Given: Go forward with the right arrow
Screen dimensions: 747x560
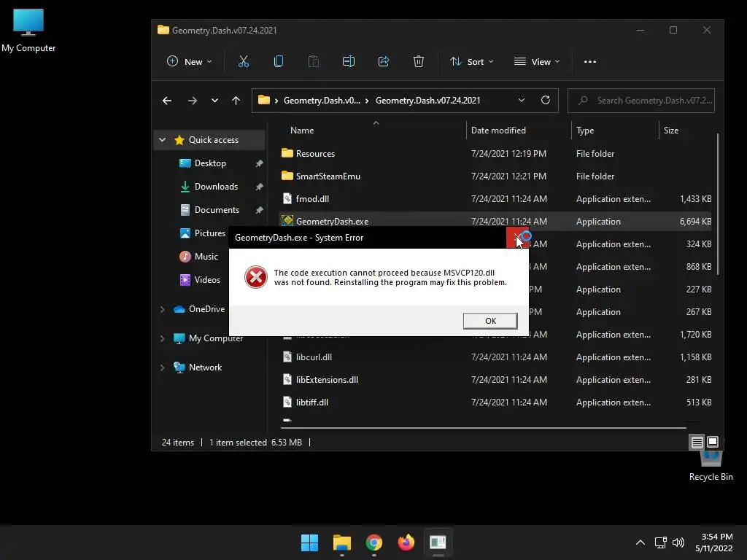Looking at the screenshot, I should coord(193,101).
